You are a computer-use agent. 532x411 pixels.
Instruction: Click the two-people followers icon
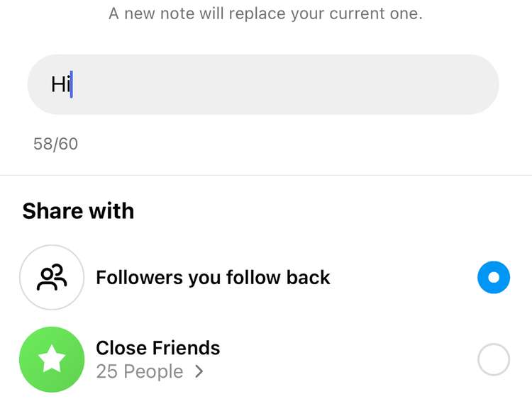(52, 277)
